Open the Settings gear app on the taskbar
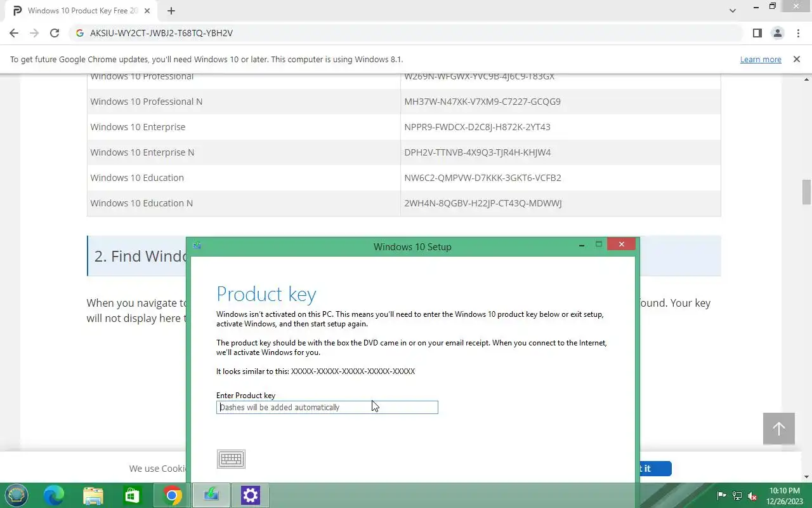Viewport: 812px width, 508px height. point(251,495)
